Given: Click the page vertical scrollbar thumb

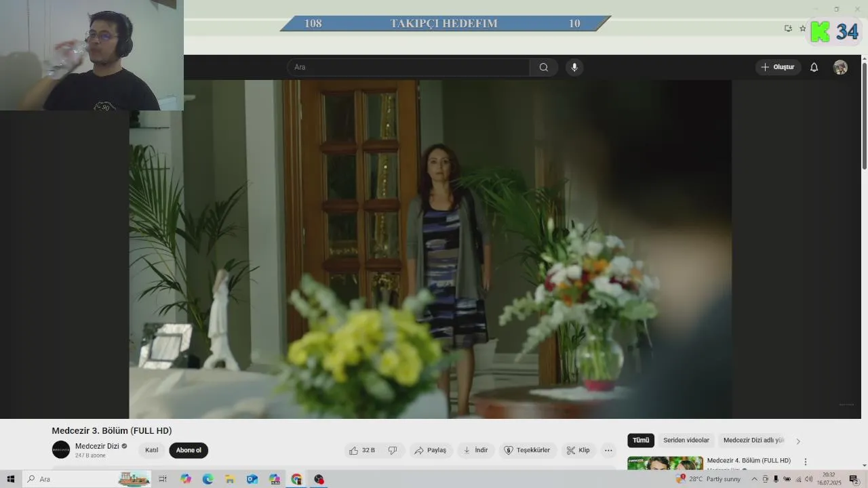Looking at the screenshot, I should (864, 115).
